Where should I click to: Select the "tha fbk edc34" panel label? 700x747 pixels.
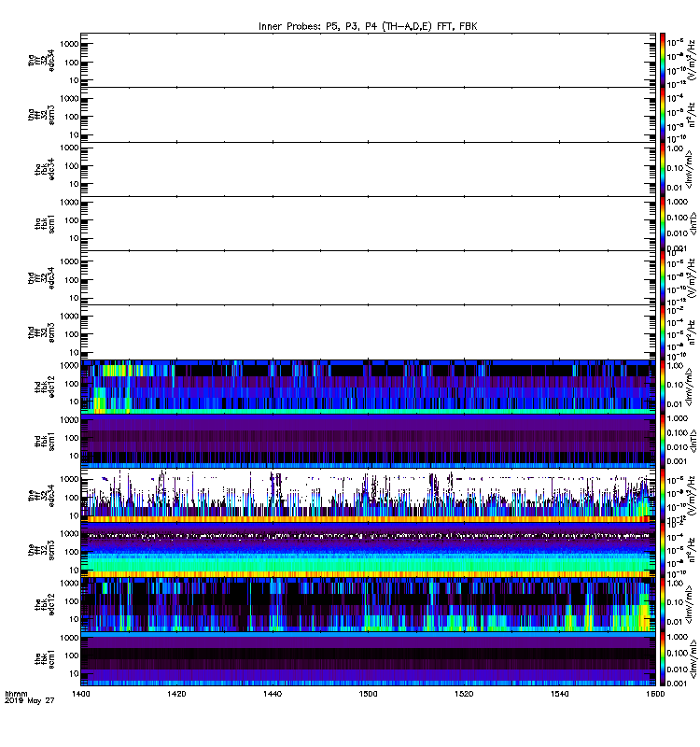point(45,169)
